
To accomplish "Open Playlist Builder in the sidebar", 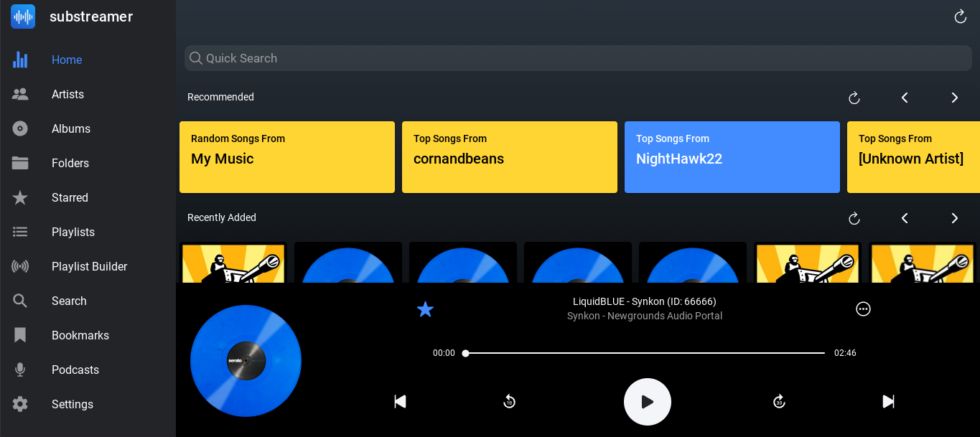I will pos(89,267).
